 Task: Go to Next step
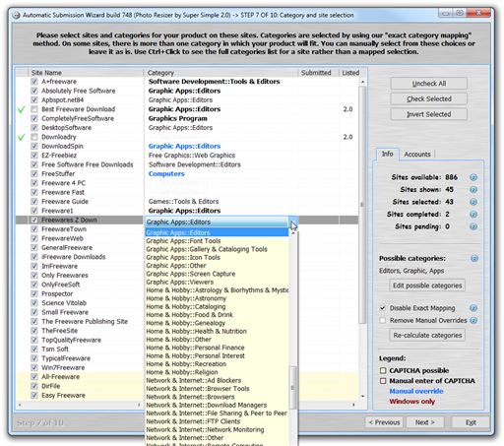pos(425,422)
